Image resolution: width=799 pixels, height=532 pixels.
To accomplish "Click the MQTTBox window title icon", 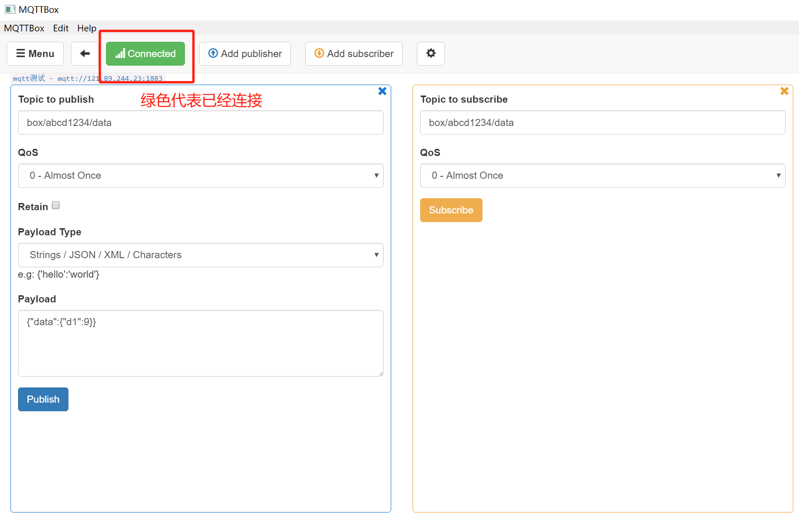I will pos(10,10).
